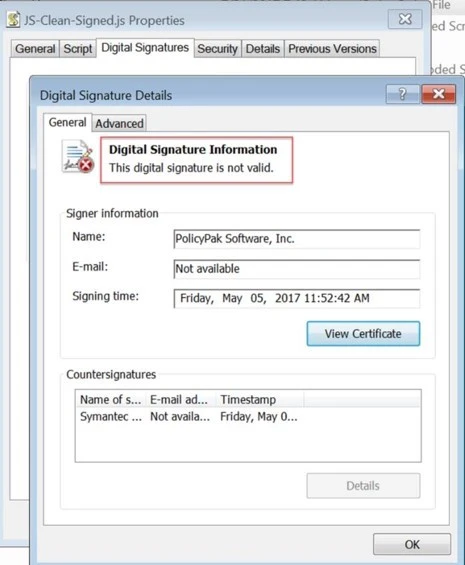Click the Timestamp column header
Viewport: 465px width, 565px height.
[x=260, y=399]
